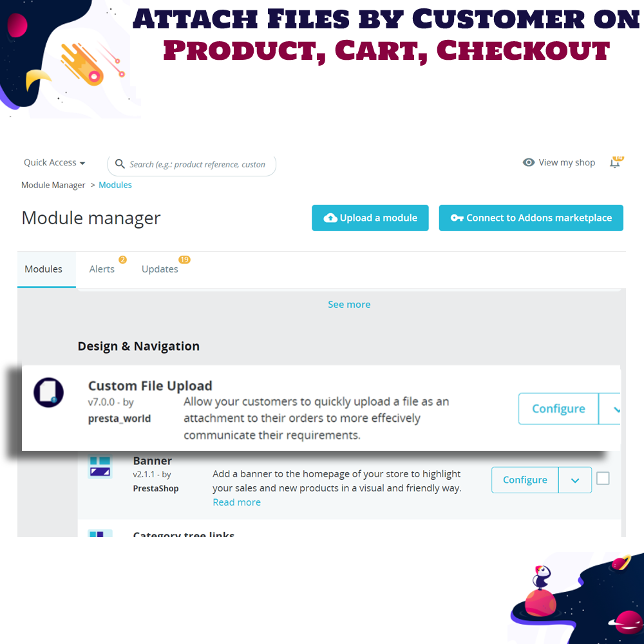
Task: Expand the dropdown next to Banner Configure
Action: pyautogui.click(x=575, y=480)
